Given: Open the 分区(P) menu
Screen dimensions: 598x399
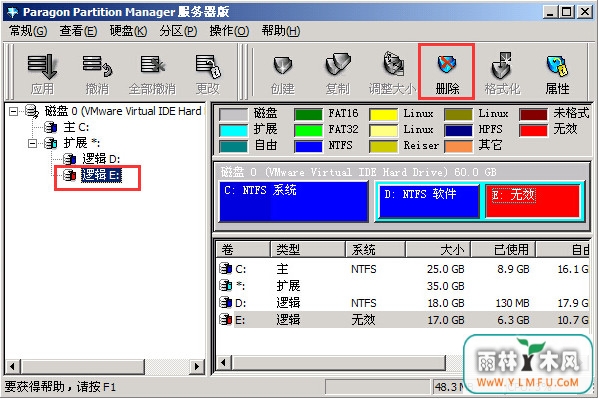Looking at the screenshot, I should pos(178,31).
